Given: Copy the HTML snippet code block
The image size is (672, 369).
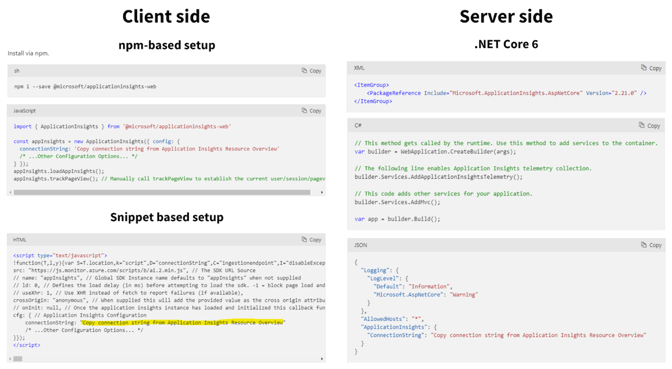Looking at the screenshot, I should [x=312, y=240].
